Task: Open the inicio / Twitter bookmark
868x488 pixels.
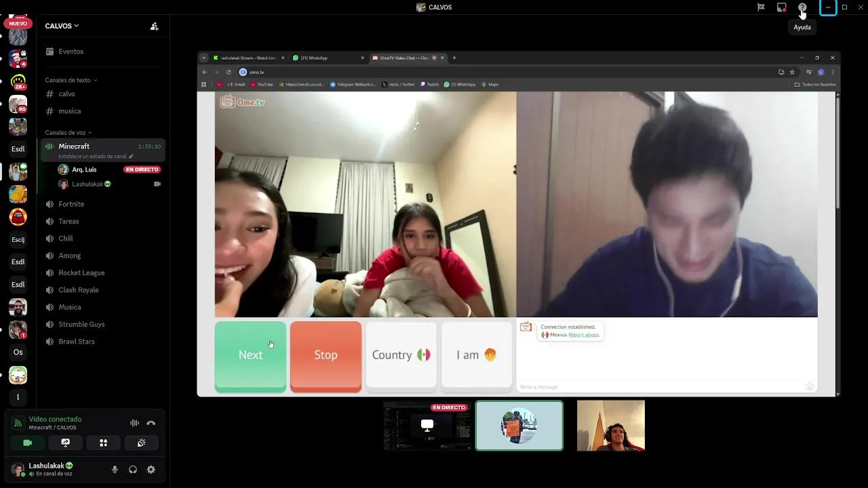Action: coord(398,85)
